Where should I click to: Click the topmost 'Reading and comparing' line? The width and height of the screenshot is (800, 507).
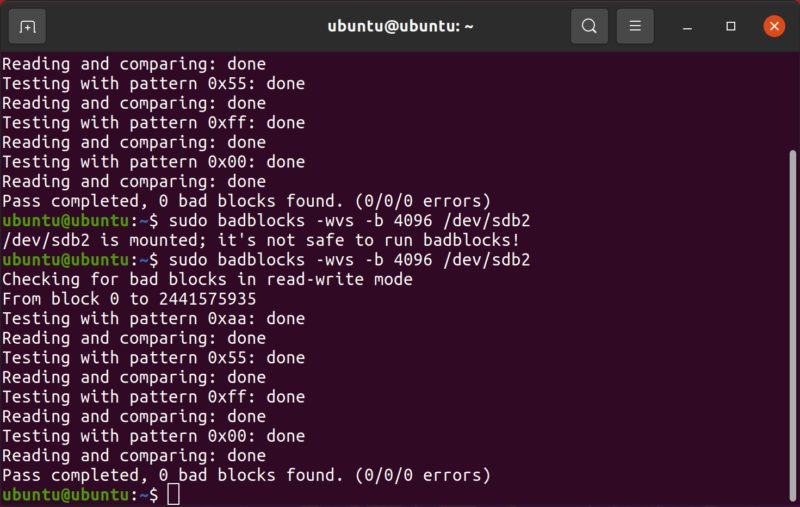coord(134,64)
